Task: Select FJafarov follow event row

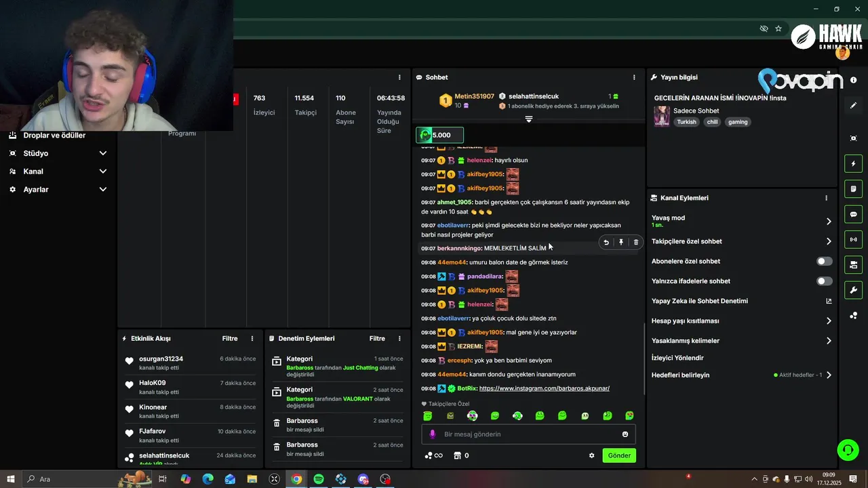Action: coord(190,436)
